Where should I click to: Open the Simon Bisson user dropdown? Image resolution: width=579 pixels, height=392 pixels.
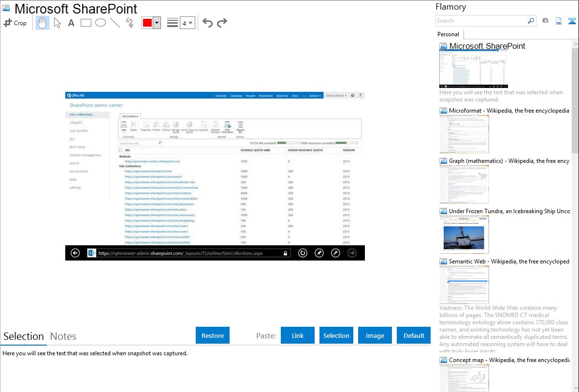click(336, 96)
